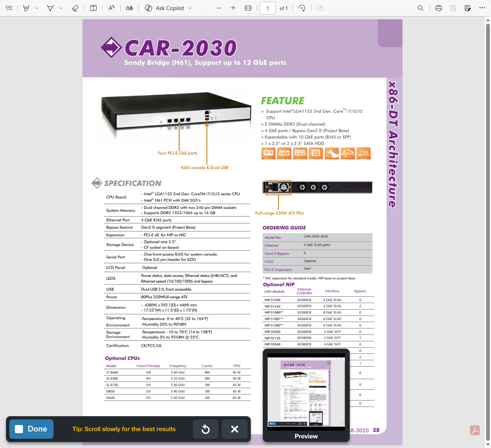Click the scroll up arrow of scrollbar
Viewport: 491px width, 448px height.
tap(488, 20)
